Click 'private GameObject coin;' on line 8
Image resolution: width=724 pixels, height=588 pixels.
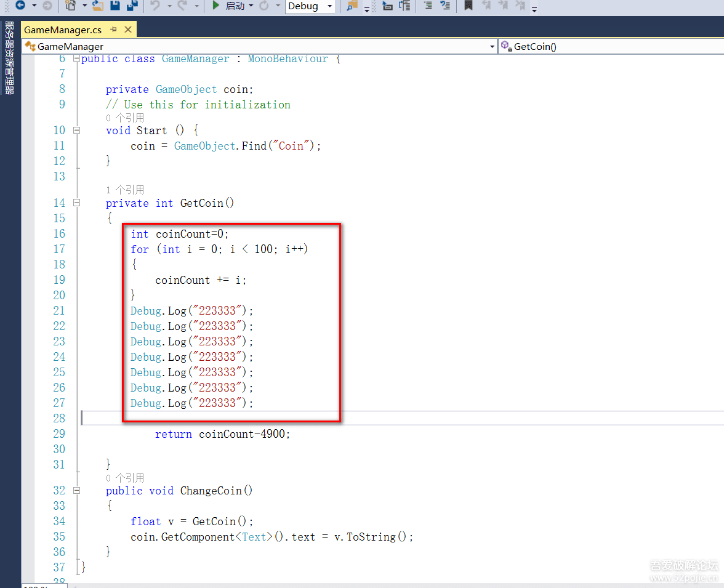(x=180, y=89)
